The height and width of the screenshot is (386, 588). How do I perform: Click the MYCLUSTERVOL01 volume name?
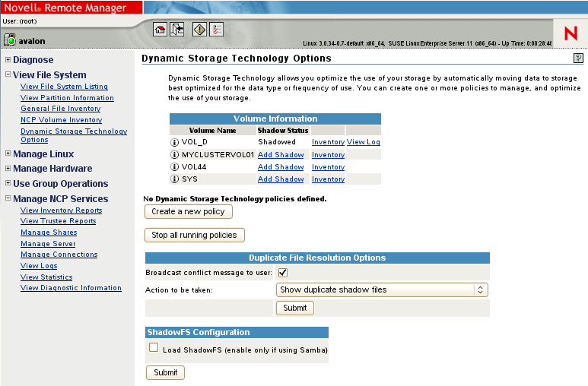(218, 155)
